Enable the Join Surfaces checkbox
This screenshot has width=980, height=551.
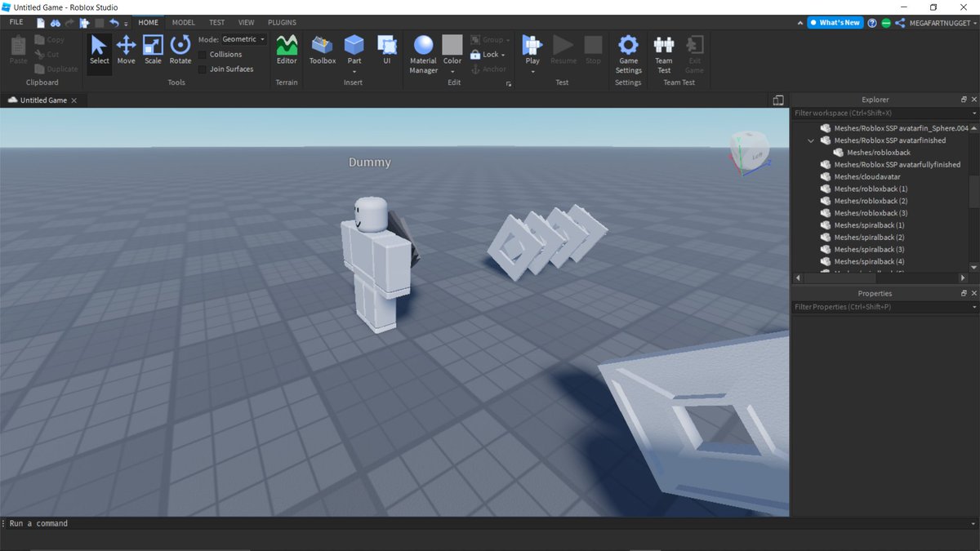(x=203, y=69)
